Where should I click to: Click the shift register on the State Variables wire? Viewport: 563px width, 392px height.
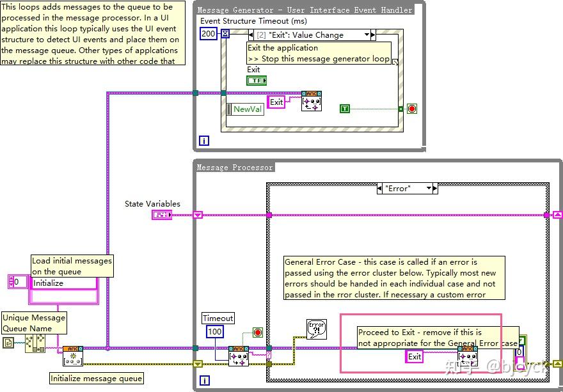(197, 214)
